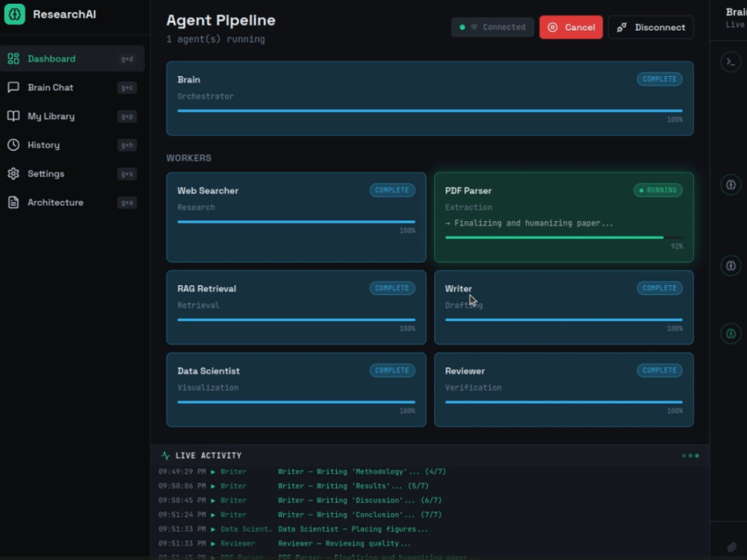Open the Architecture page
Viewport: 747px width, 560px height.
point(72,202)
